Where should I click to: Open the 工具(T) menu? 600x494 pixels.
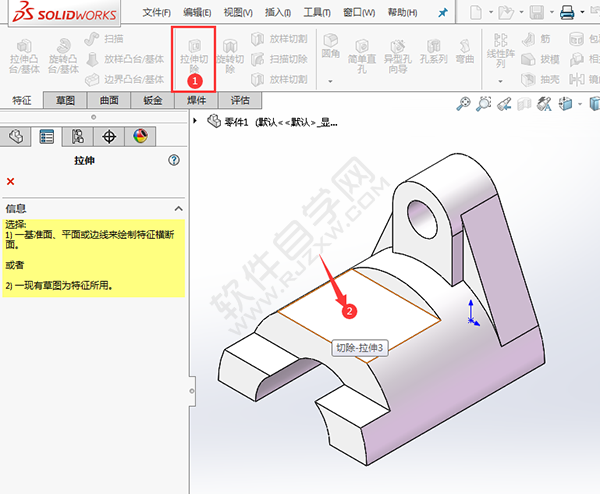tap(317, 13)
